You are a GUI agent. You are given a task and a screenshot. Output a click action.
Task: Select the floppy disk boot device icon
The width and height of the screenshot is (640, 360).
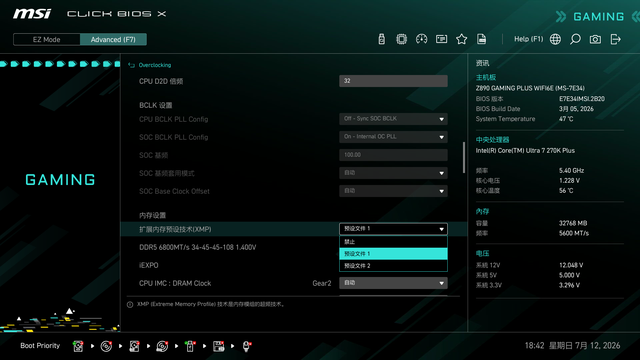[218, 346]
